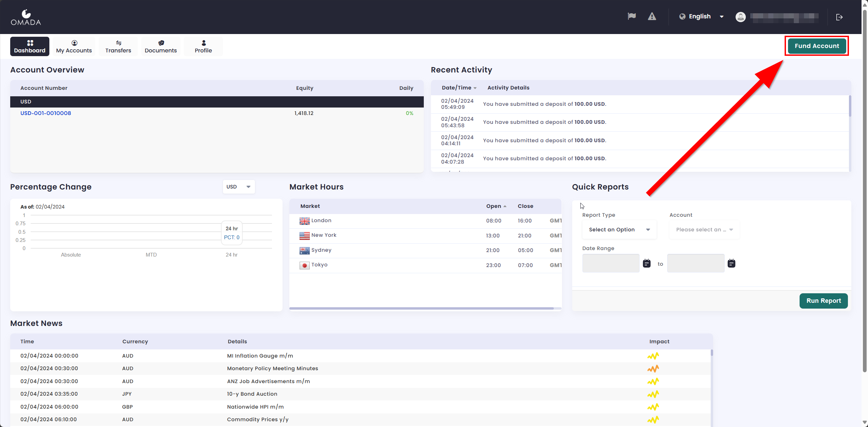This screenshot has height=427, width=868.
Task: Open the warning alerts triangle icon
Action: click(652, 16)
